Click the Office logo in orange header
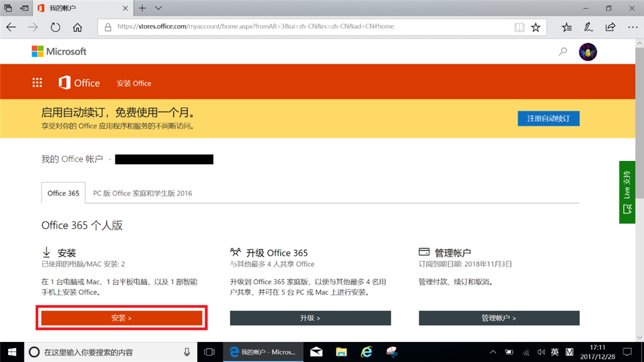This screenshot has width=644, height=362. point(79,83)
